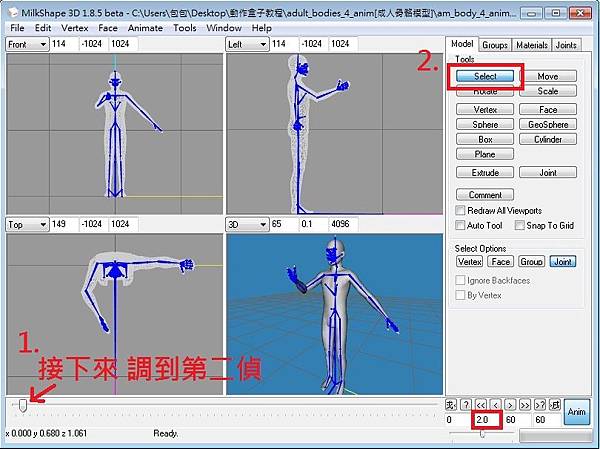Set select option to Joint
Screen dimensions: 600x449
point(563,262)
